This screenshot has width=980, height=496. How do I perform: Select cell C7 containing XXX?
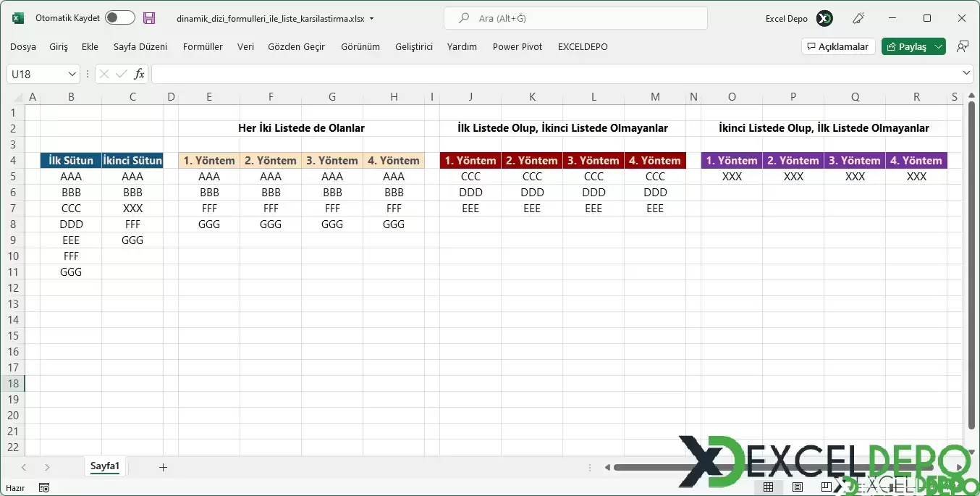pos(132,209)
